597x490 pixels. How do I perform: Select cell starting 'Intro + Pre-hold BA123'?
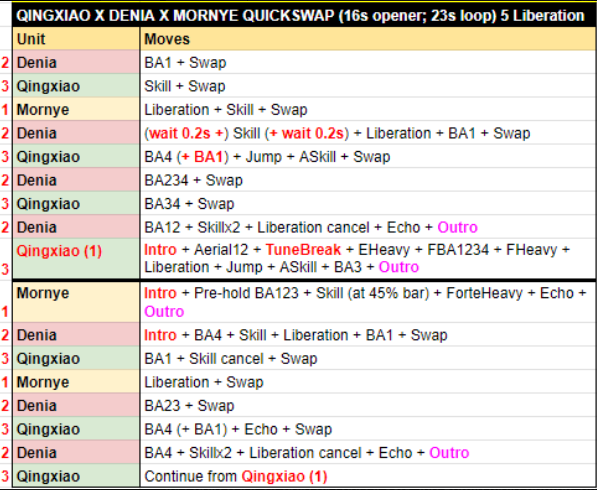(367, 302)
